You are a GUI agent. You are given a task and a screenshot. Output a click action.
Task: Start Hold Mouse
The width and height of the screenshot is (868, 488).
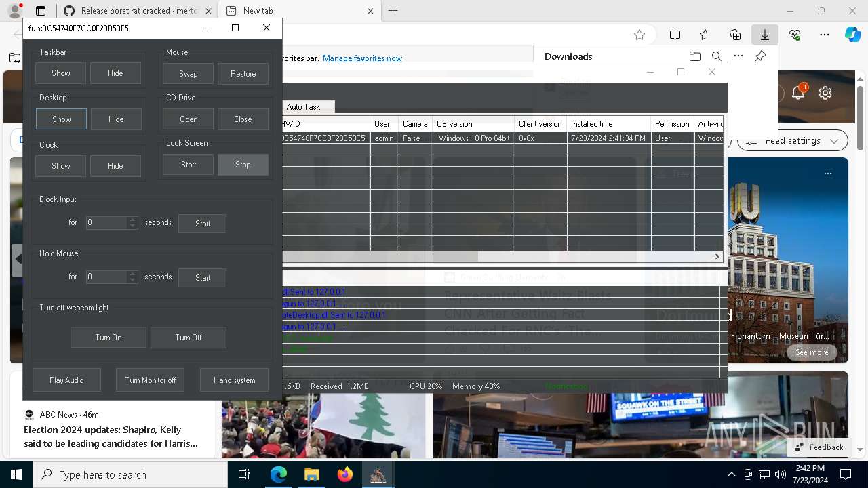coord(202,278)
